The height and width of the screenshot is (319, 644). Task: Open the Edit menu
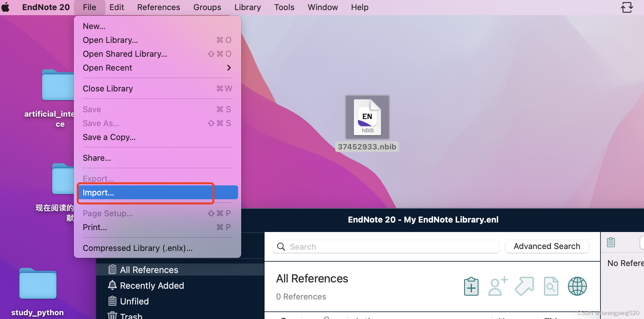(x=117, y=7)
